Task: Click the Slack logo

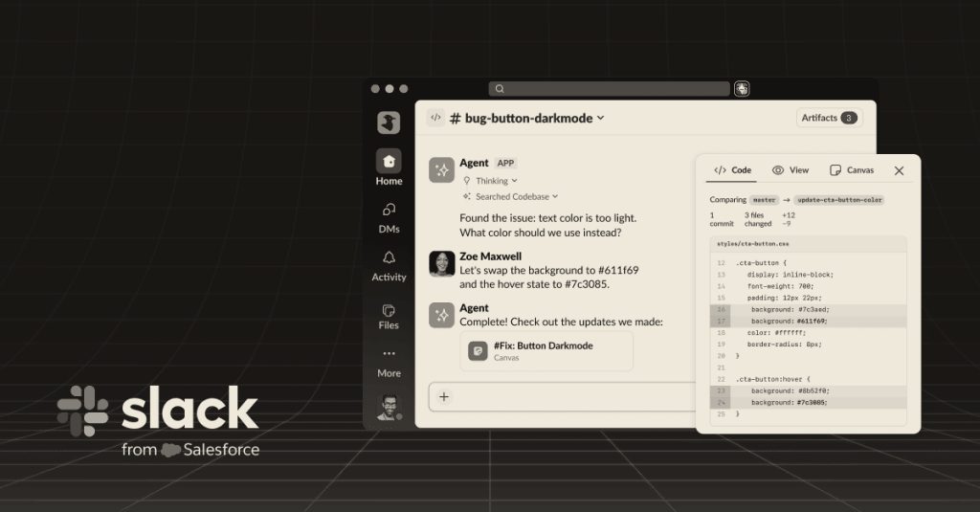Action: coord(158,411)
